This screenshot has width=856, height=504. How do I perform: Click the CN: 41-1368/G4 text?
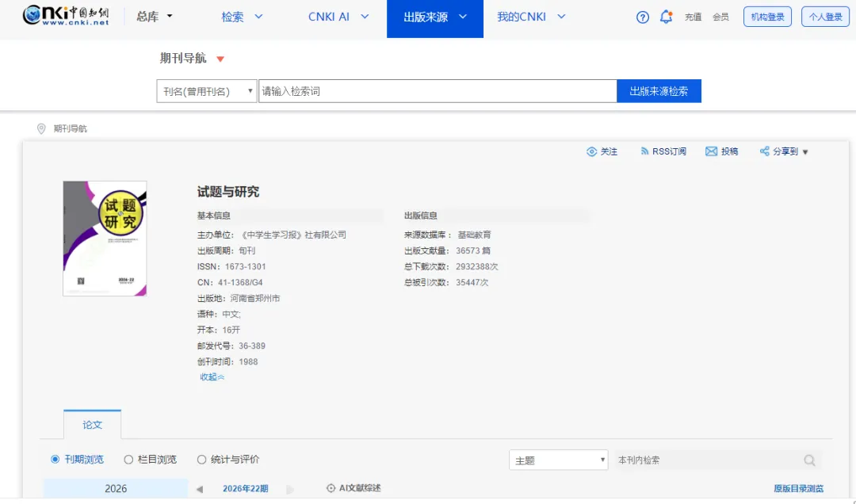(x=230, y=282)
